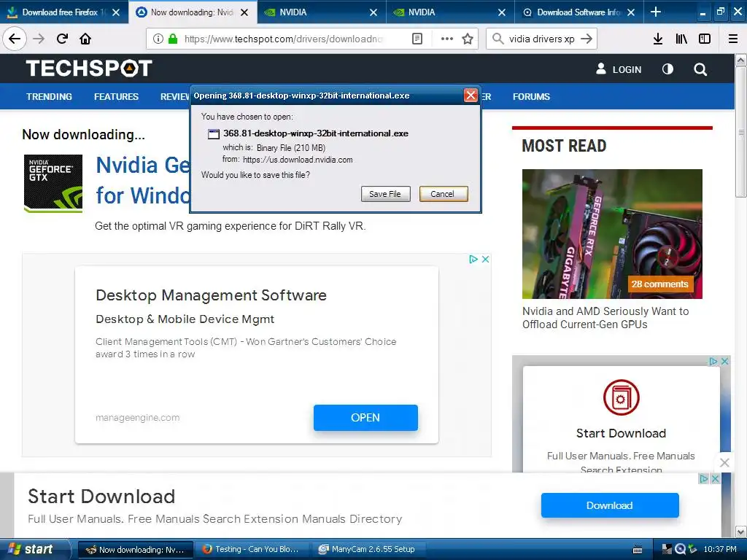This screenshot has width=747, height=560.
Task: Close the Opening file dialog with red X
Action: [471, 96]
